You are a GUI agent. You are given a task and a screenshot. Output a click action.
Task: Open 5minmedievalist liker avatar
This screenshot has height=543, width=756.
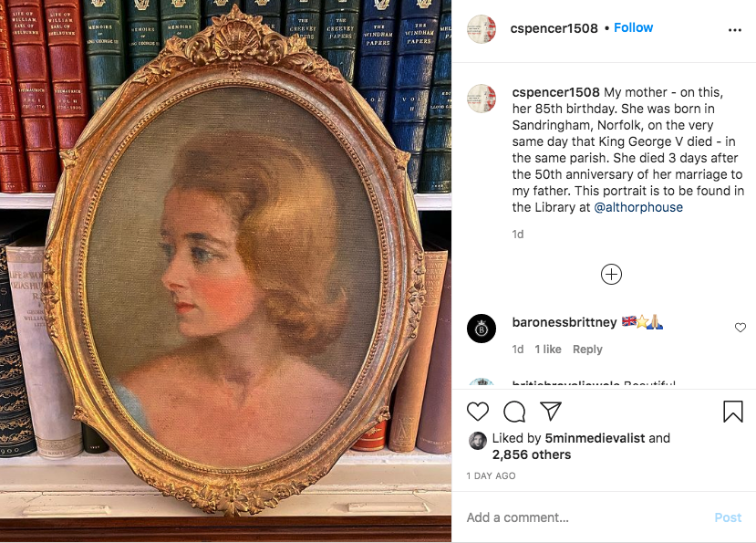[477, 440]
